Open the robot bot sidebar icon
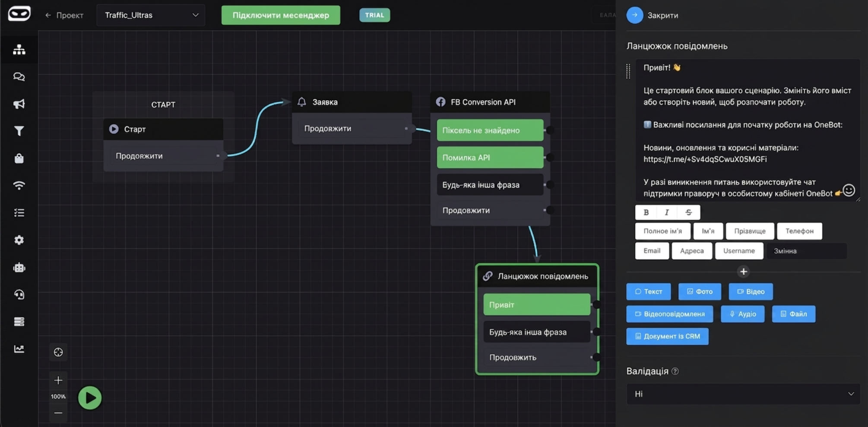 pyautogui.click(x=19, y=268)
